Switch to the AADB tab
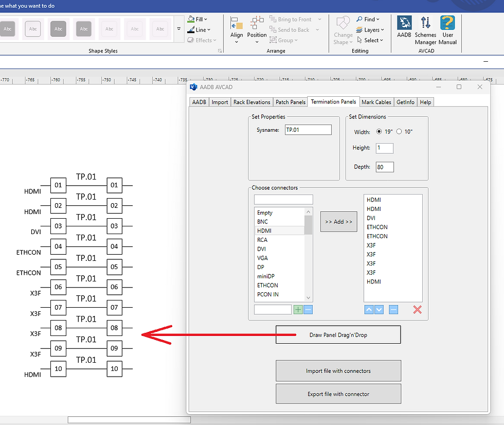 coord(199,102)
